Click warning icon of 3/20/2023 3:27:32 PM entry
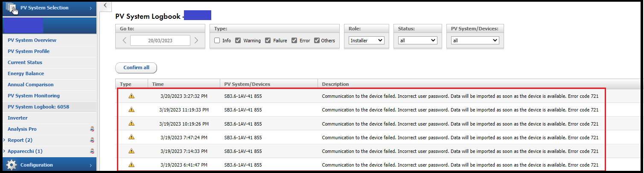 pyautogui.click(x=131, y=96)
